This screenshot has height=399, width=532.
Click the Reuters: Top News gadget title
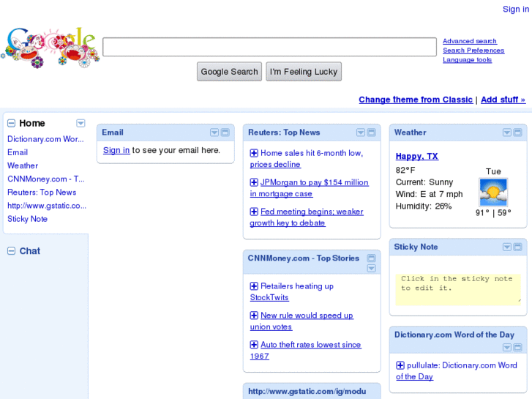coord(284,133)
